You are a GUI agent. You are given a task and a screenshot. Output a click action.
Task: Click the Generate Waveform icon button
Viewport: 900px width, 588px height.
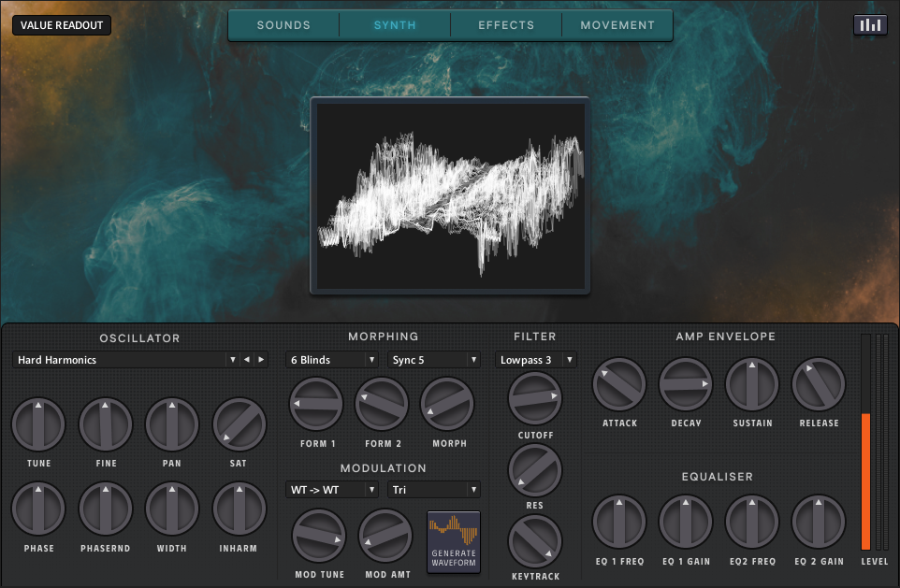[454, 541]
